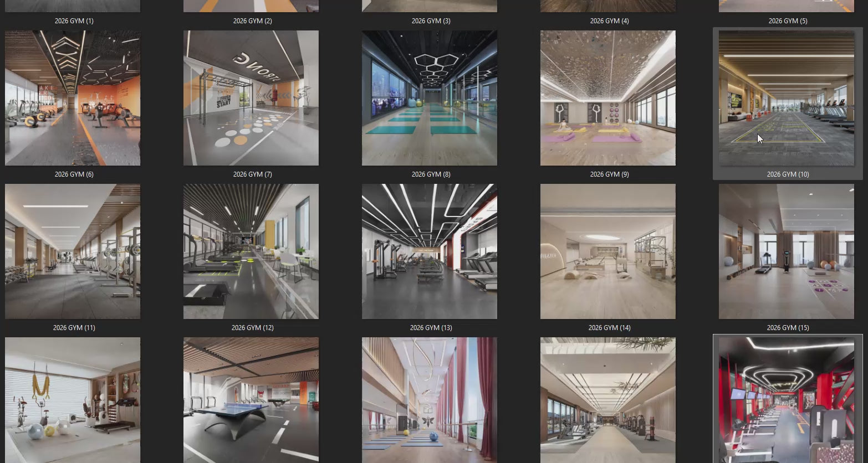Image resolution: width=868 pixels, height=463 pixels.
Task: Choose the 2026 GYM (11) thumbnail image
Action: tap(73, 251)
